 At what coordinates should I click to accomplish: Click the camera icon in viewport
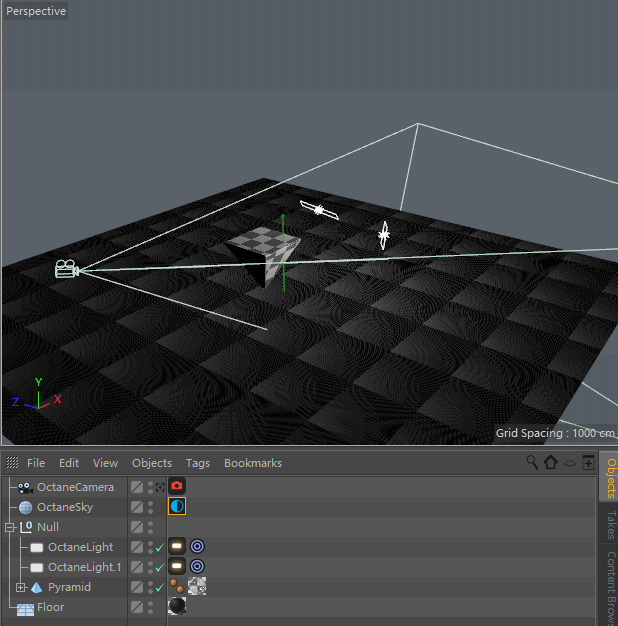(x=67, y=269)
